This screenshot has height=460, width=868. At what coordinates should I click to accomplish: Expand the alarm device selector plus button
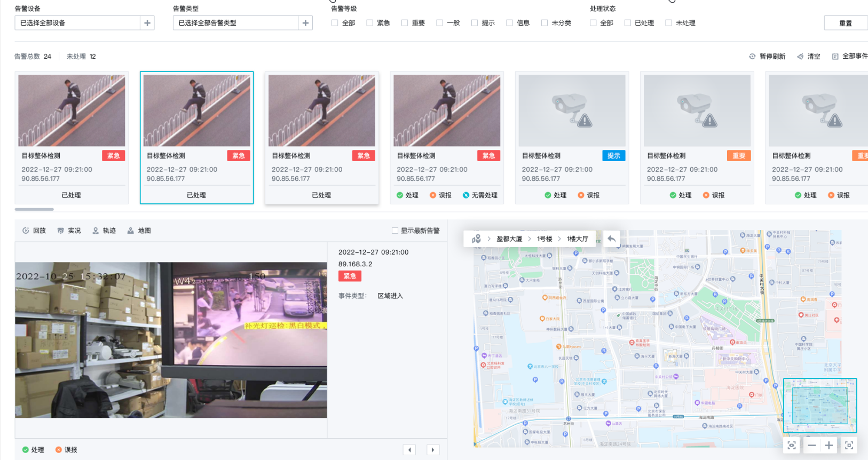(x=147, y=23)
